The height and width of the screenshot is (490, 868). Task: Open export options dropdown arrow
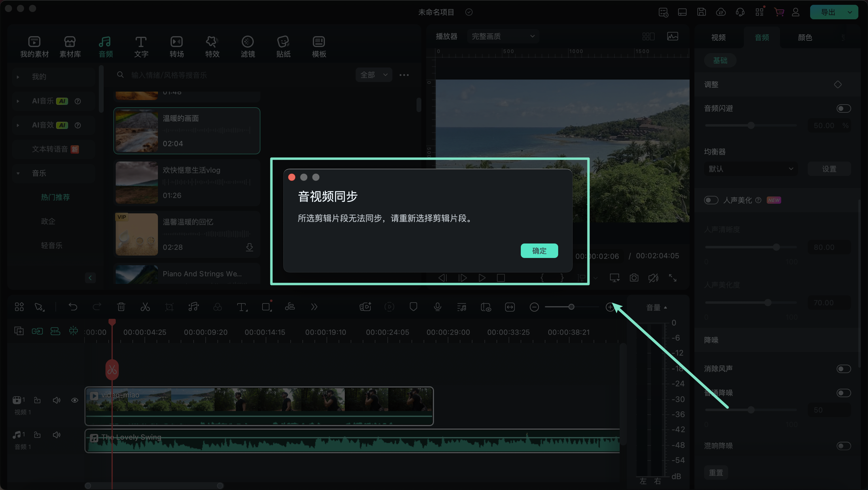click(x=850, y=12)
